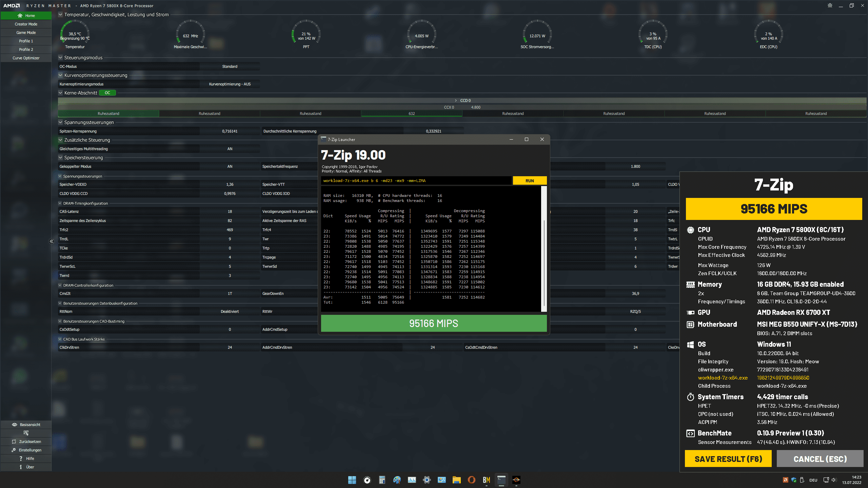Viewport: 868px width, 488px height.
Task: Open Über in the sidebar
Action: (x=26, y=467)
